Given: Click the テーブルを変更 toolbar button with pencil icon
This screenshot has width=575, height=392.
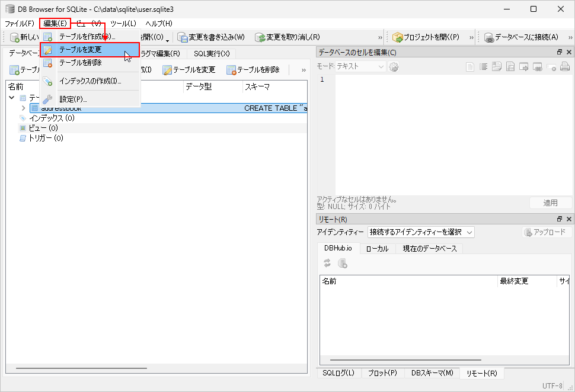Looking at the screenshot, I should [x=168, y=70].
